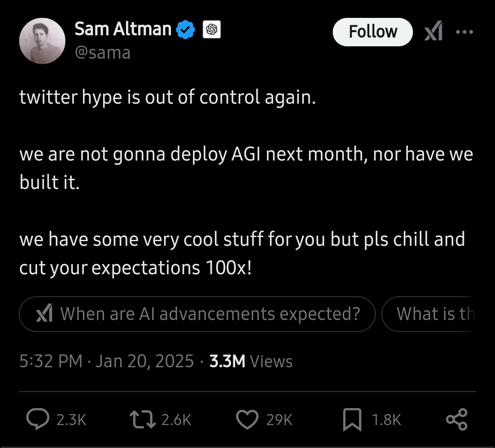Viewport: 495px width, 448px height.
Task: Open the three-dot more options menu
Action: tap(464, 32)
